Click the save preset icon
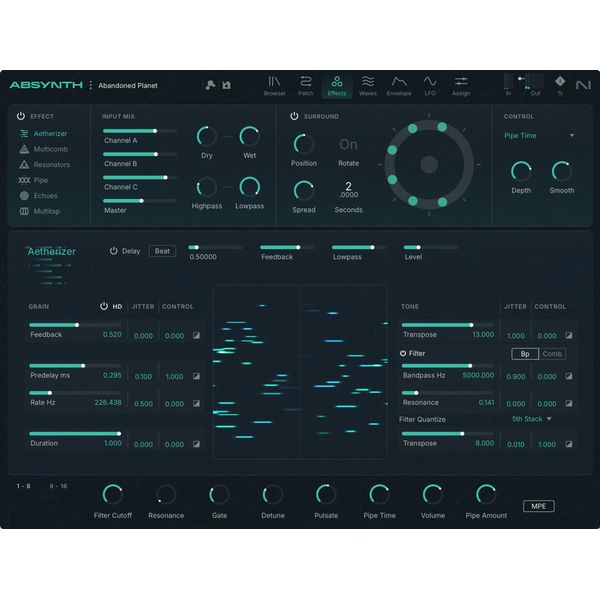The width and height of the screenshot is (600, 600). click(x=227, y=85)
